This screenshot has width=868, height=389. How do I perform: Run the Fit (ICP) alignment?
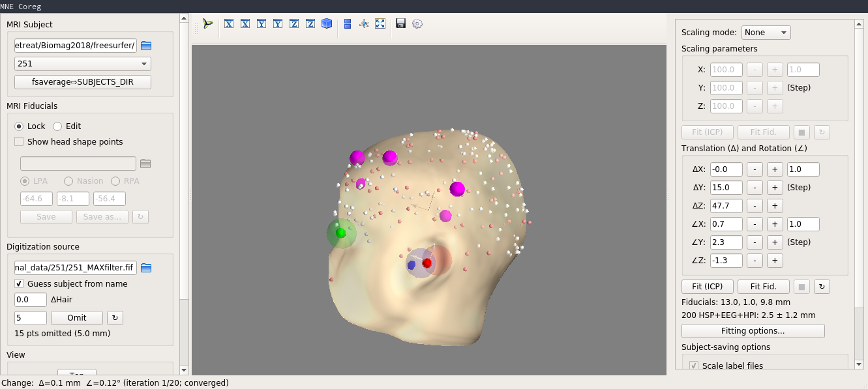[x=707, y=286]
